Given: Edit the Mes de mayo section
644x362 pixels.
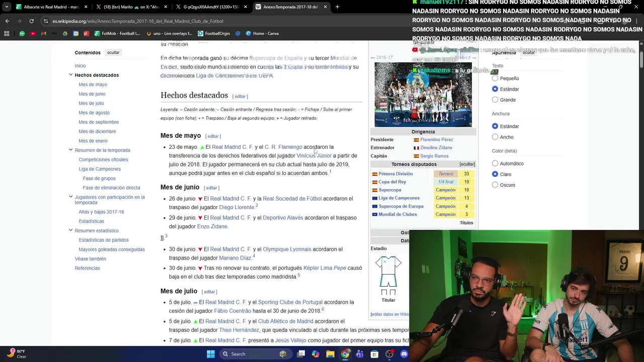Looking at the screenshot, I should click(213, 136).
